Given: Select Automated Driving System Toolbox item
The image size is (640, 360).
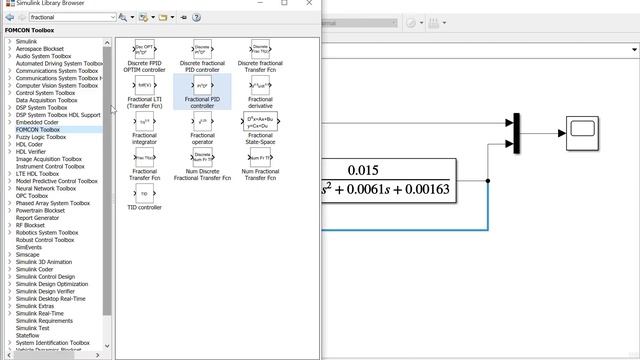Looking at the screenshot, I should 59,64.
